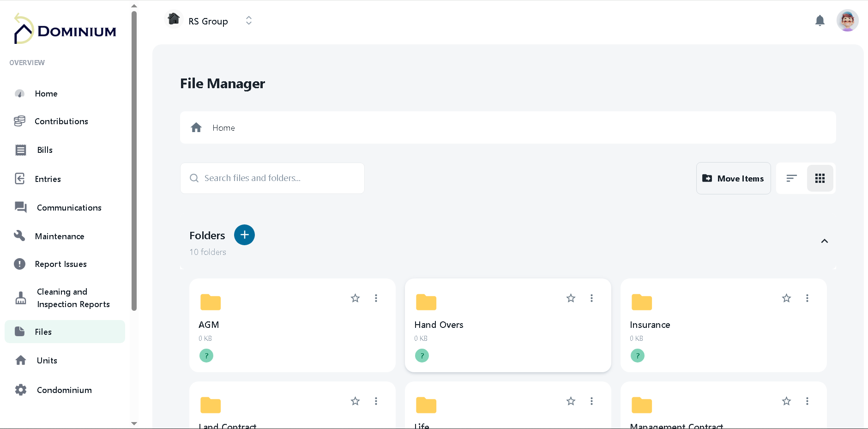Open the RS Group workspace switcher
The image size is (868, 429).
pyautogui.click(x=248, y=20)
